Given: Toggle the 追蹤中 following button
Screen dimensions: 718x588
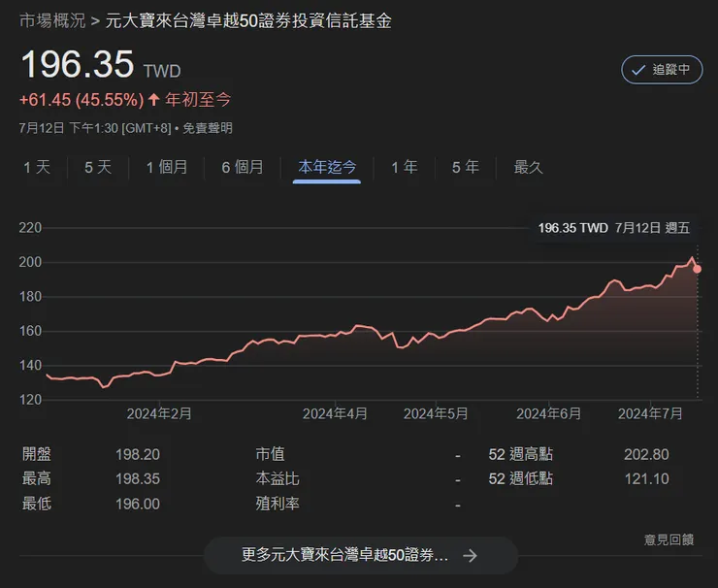Looking at the screenshot, I should tap(662, 70).
